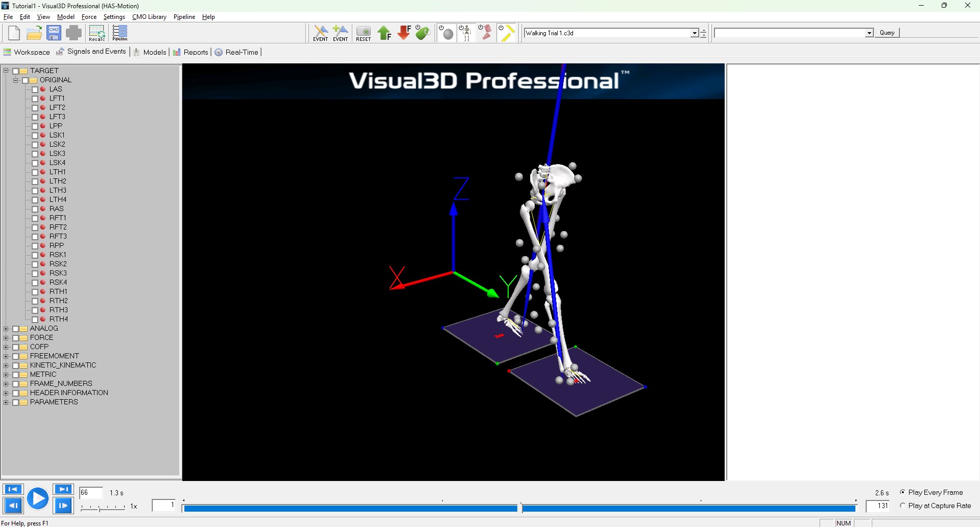Click the RESET view icon

[x=364, y=33]
